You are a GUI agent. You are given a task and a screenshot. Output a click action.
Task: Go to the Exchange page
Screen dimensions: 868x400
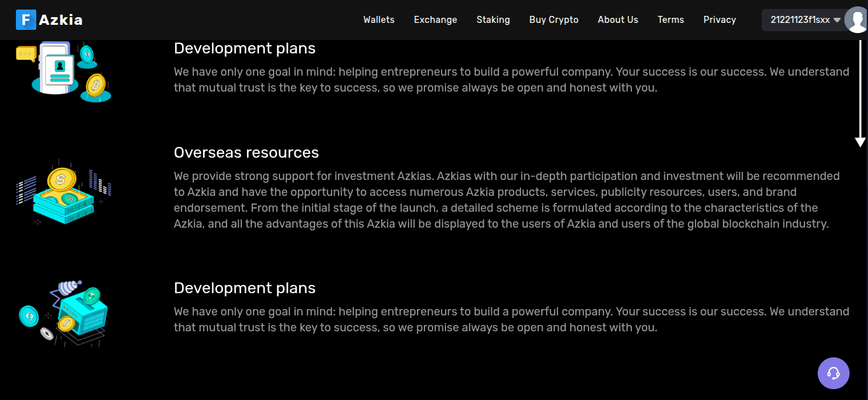[x=435, y=20]
